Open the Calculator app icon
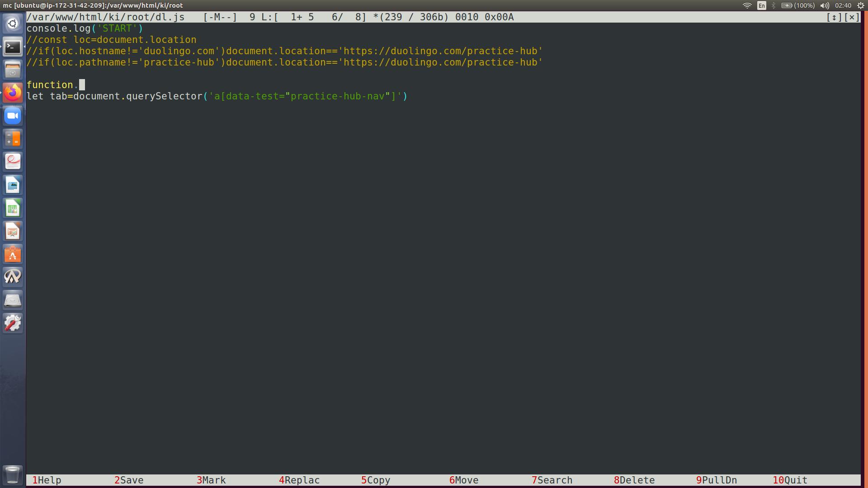 coord(13,139)
